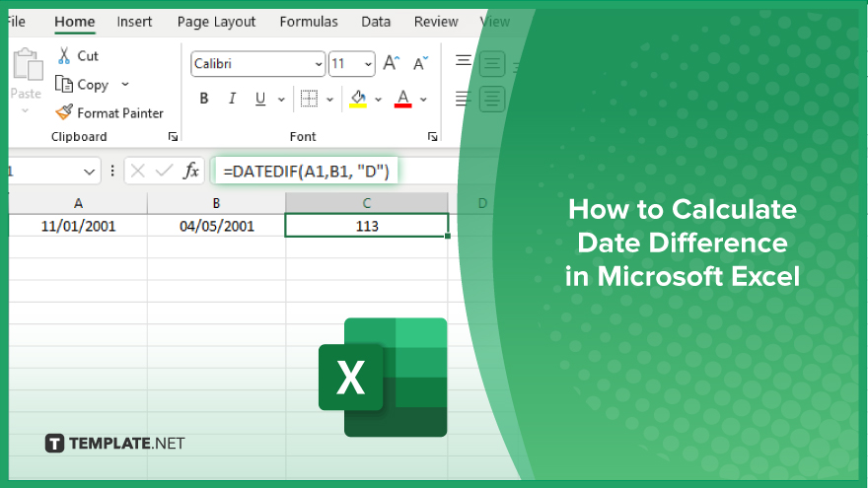Switch to the Data tab
The image size is (868, 488).
coord(376,22)
